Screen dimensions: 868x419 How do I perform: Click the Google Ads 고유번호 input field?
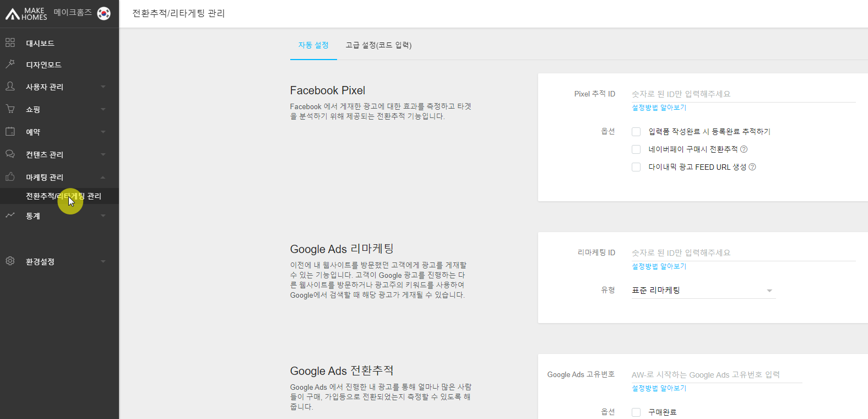717,375
